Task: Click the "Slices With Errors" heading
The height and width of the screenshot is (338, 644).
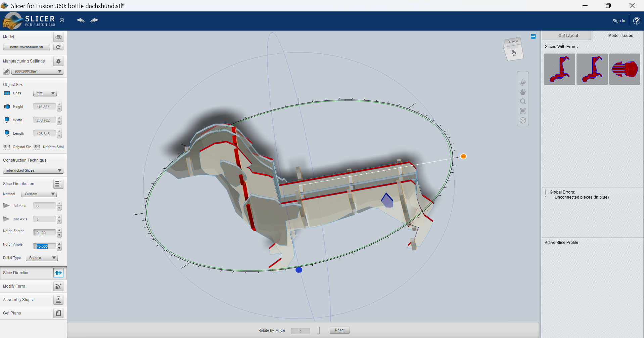Action: [x=561, y=47]
